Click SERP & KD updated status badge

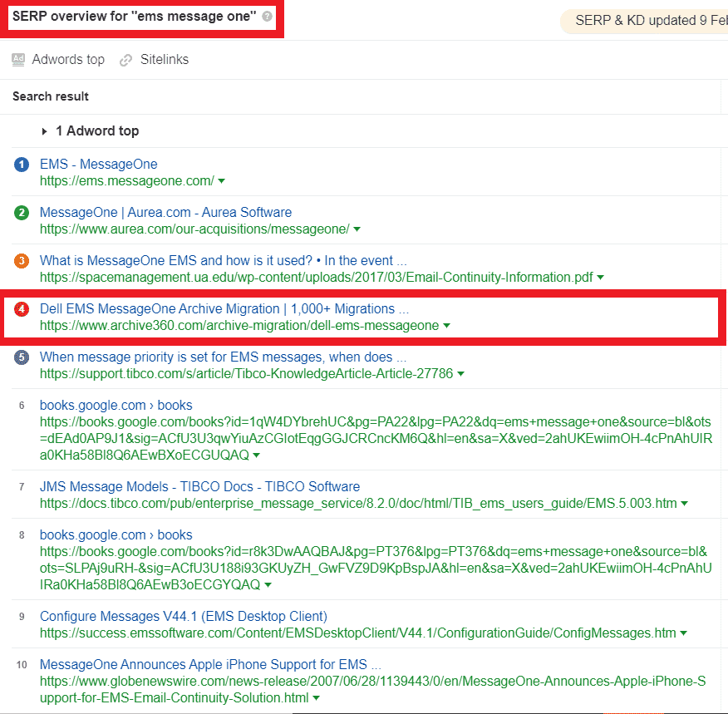644,21
